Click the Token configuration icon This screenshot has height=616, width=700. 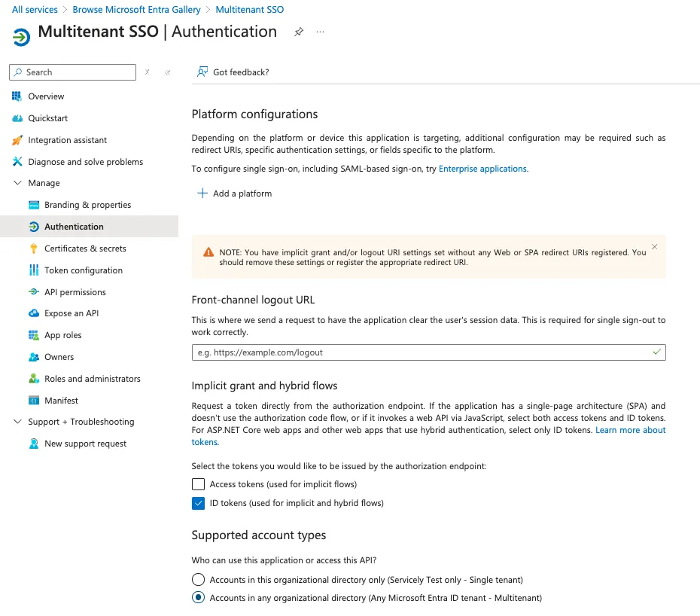33,270
